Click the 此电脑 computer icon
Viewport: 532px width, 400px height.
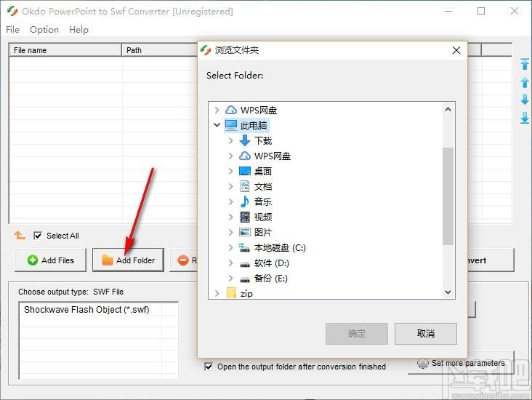click(231, 125)
